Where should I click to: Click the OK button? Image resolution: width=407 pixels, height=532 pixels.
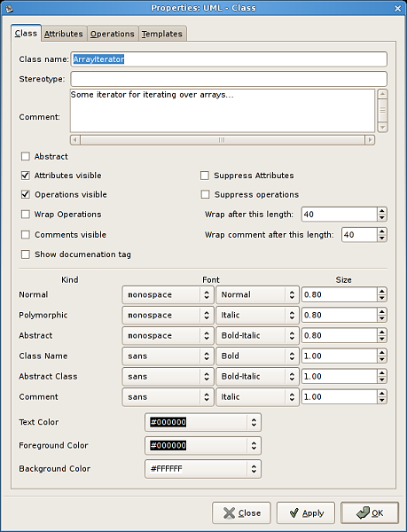tap(370, 513)
